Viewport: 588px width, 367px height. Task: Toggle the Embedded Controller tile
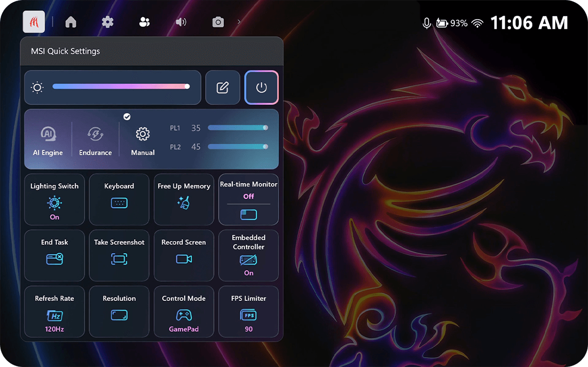pyautogui.click(x=248, y=255)
